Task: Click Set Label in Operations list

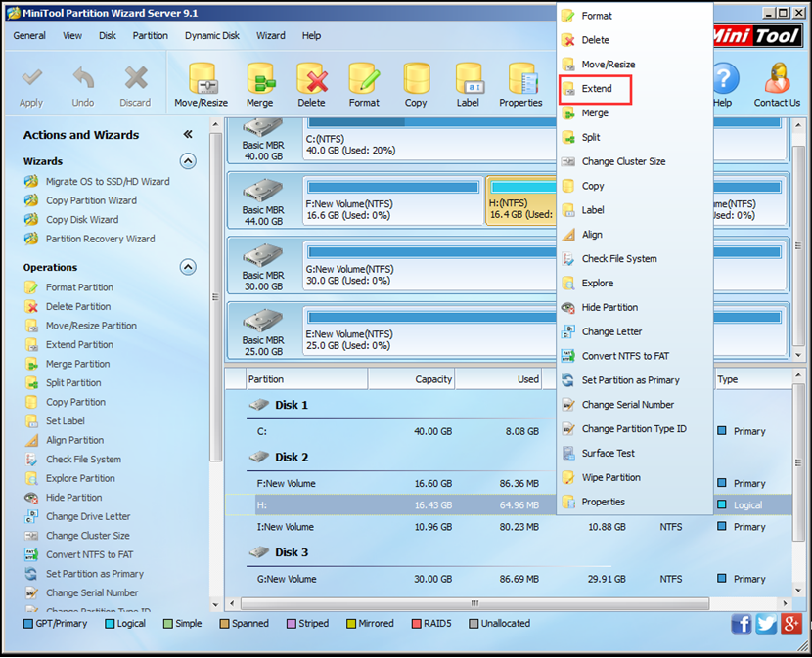Action: pos(66,421)
